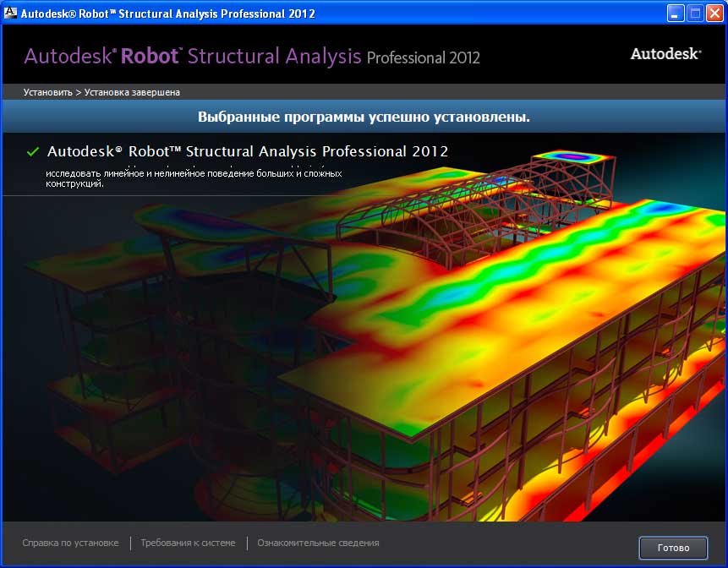Click the window title bar text
This screenshot has height=568, width=728.
point(167,14)
